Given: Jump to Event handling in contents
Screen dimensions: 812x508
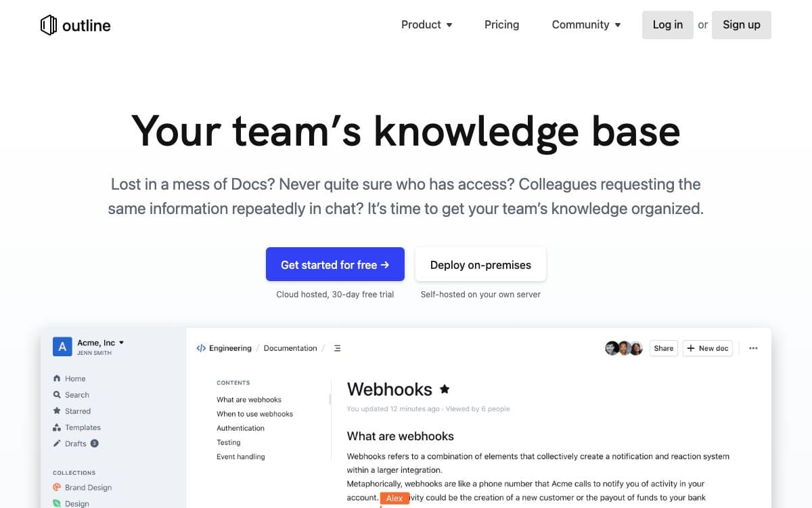Looking at the screenshot, I should click(x=240, y=457).
